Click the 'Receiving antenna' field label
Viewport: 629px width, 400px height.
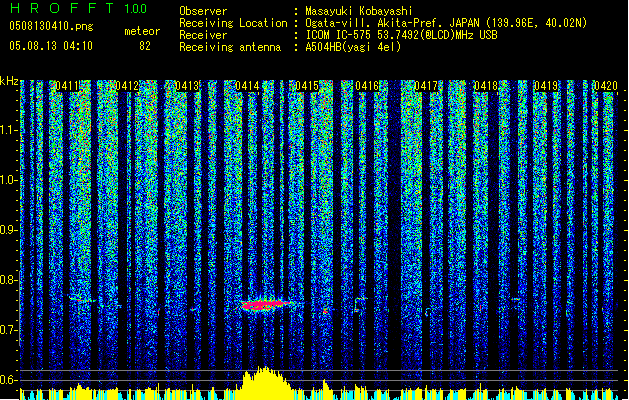pos(230,47)
